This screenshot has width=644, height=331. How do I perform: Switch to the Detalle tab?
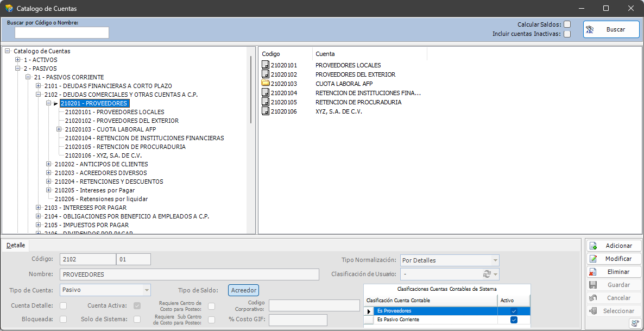(x=15, y=245)
